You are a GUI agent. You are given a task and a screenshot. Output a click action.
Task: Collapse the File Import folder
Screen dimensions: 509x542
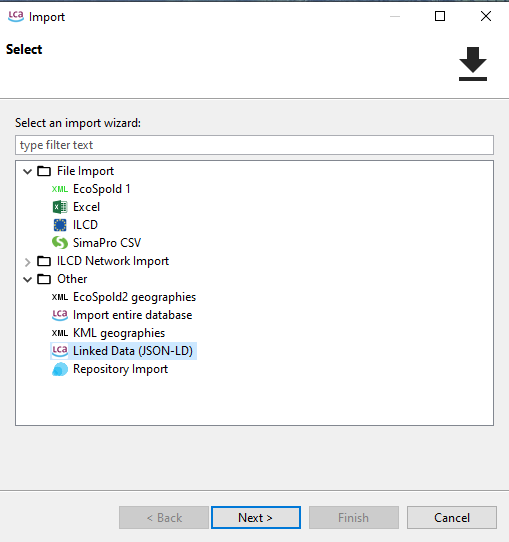(28, 171)
